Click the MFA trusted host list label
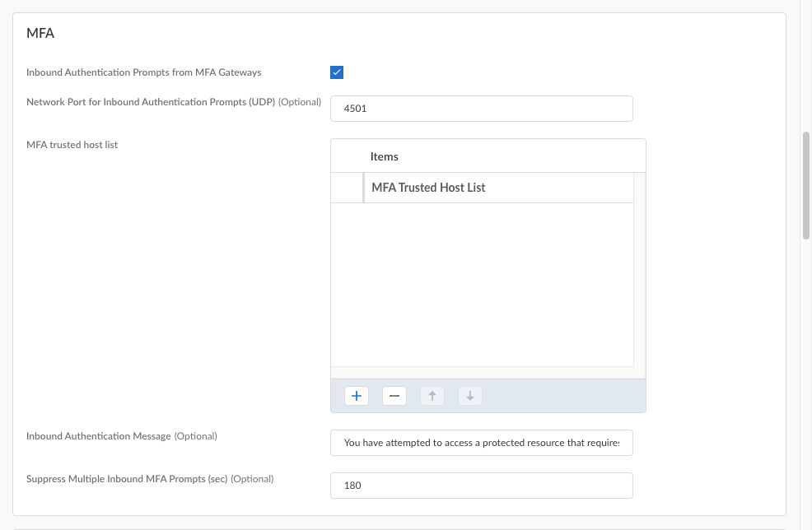 72,145
